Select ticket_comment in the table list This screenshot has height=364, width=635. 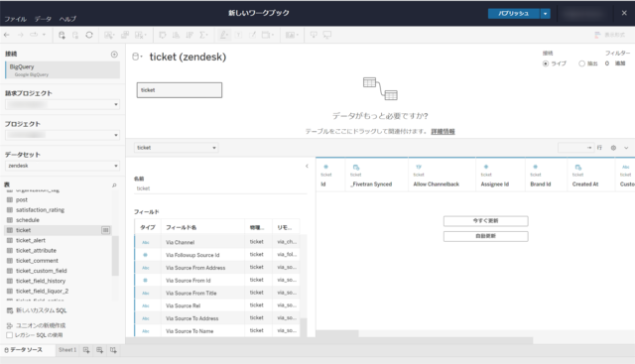pyautogui.click(x=37, y=261)
